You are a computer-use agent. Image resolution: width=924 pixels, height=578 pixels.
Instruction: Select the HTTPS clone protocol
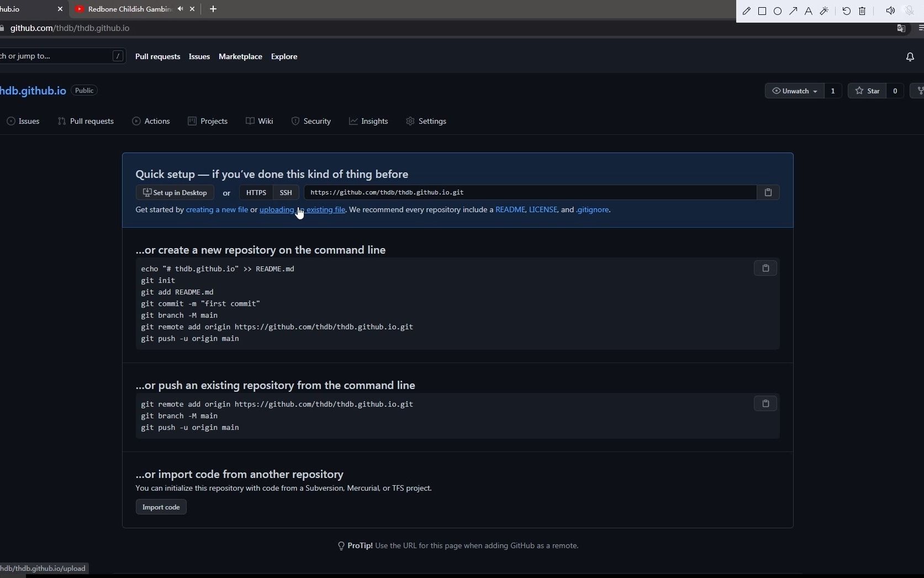tap(256, 192)
